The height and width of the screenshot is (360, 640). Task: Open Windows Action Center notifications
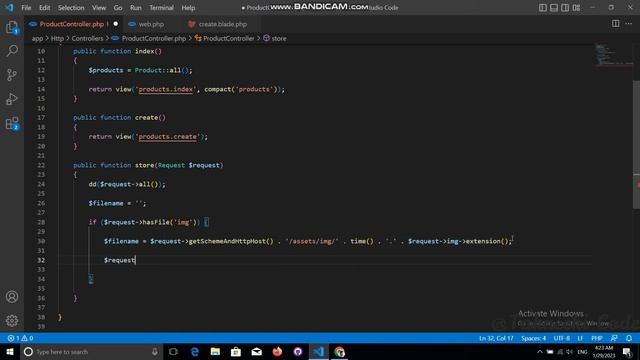point(627,352)
